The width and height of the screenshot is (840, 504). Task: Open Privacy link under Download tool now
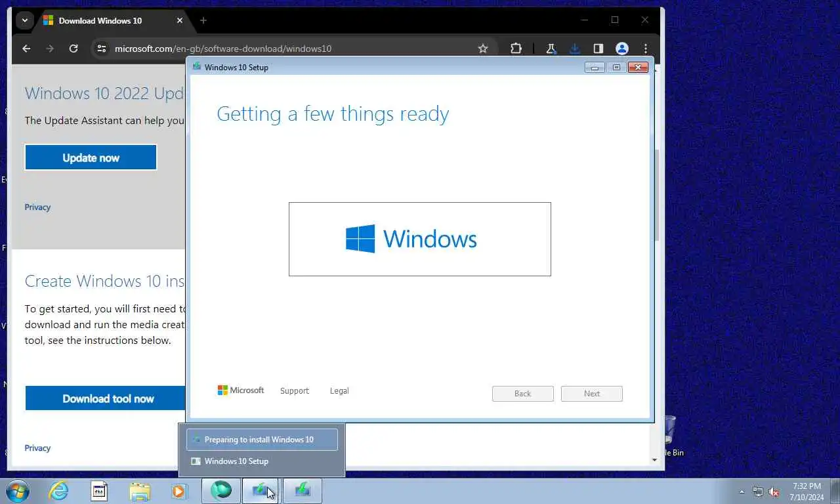click(x=37, y=448)
